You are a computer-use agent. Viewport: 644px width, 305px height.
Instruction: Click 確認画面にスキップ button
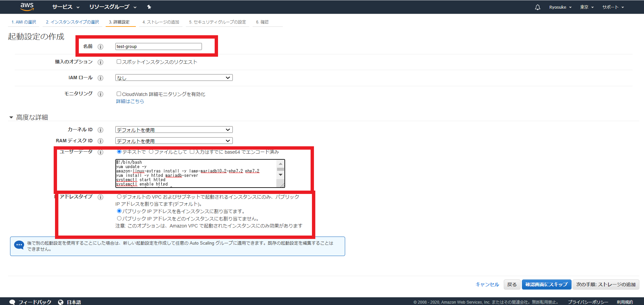[x=546, y=285]
